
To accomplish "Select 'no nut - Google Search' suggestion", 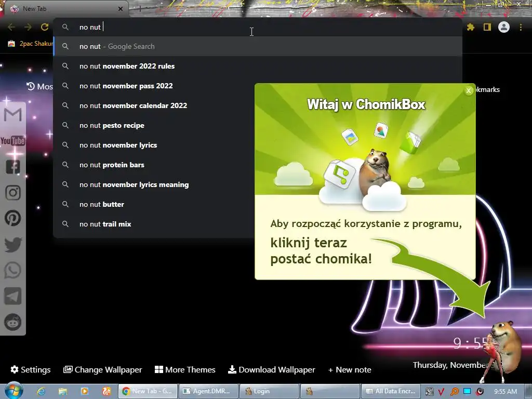I will tap(258, 46).
